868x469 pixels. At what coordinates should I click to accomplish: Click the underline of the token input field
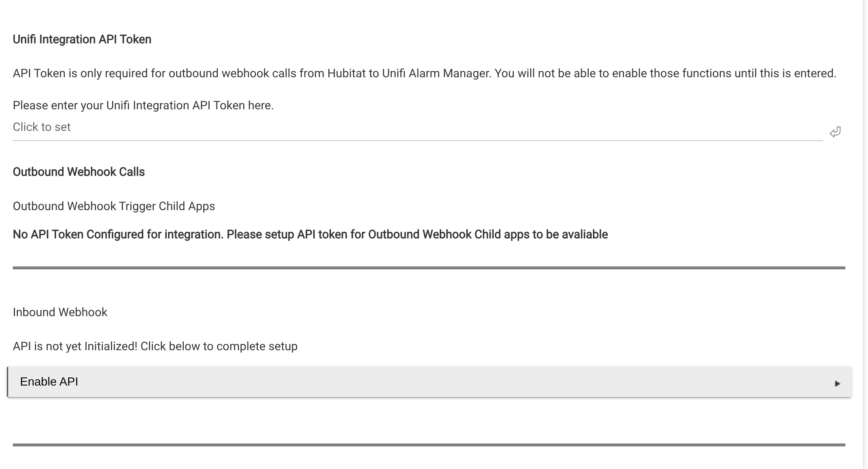[418, 140]
